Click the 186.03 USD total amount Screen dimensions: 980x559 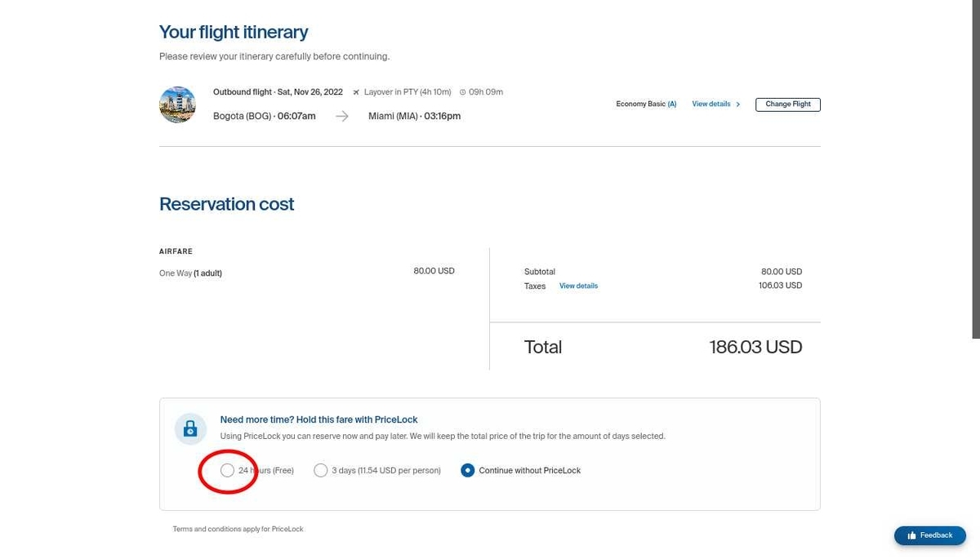point(755,347)
